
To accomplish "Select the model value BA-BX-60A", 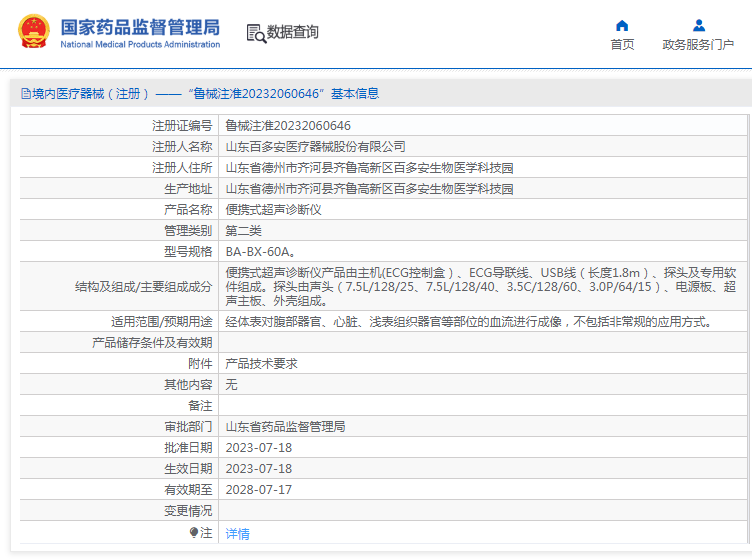I will [x=259, y=251].
